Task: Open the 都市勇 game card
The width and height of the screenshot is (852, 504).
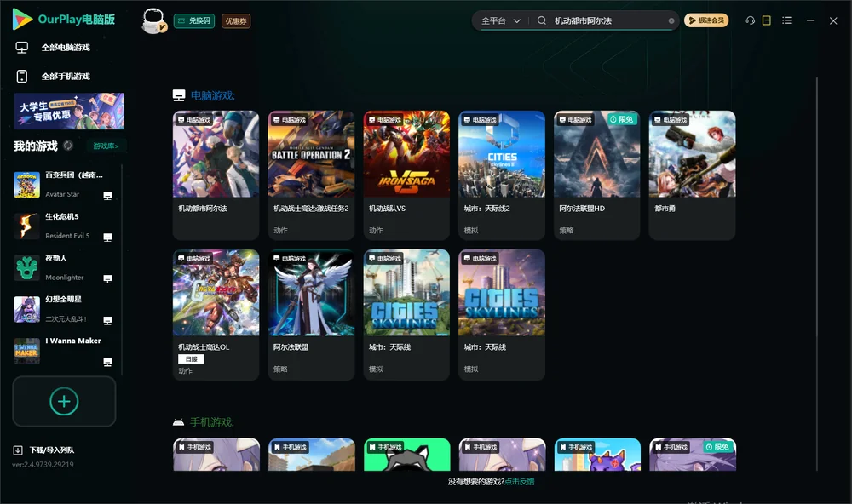Action: coord(692,175)
